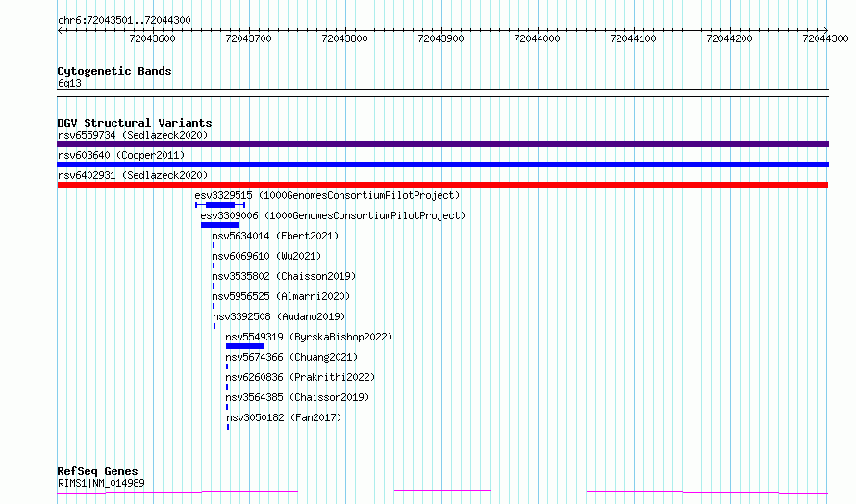Screen dimensions: 856x504
Task: Click ruler position 72044100
Action: [633, 38]
